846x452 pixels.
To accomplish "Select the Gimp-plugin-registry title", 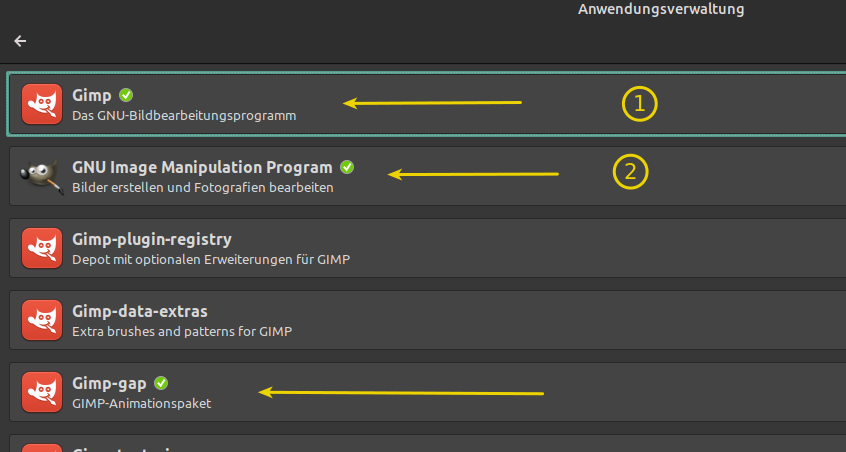I will 152,240.
